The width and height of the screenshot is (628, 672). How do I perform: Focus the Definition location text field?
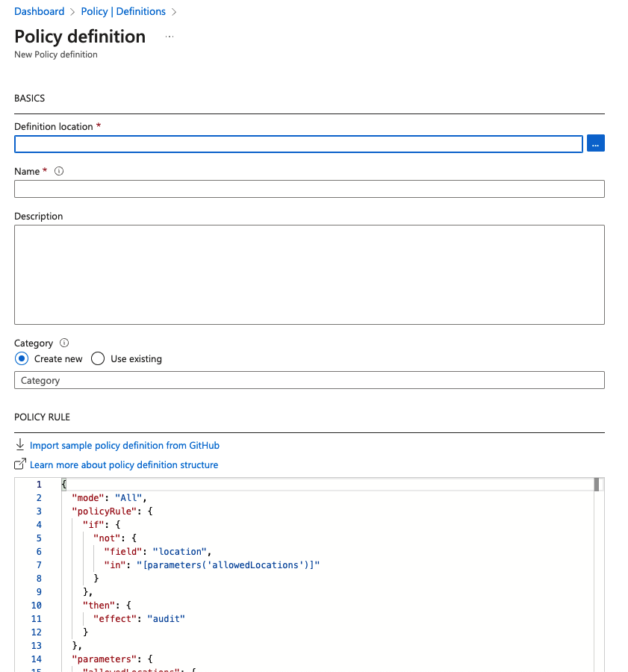tap(298, 143)
